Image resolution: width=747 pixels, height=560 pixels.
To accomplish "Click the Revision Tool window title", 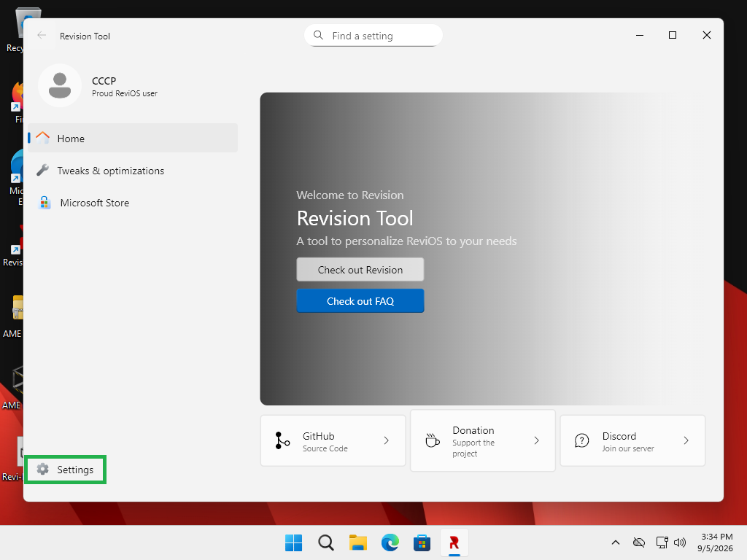I will 85,36.
